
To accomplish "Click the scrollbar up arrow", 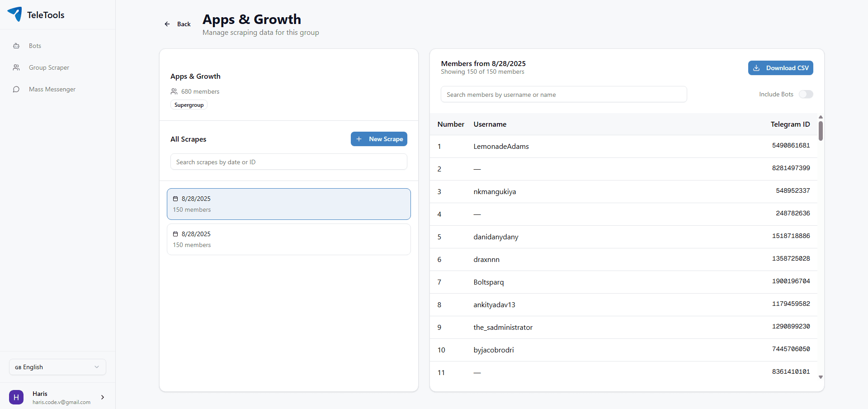I will (821, 117).
